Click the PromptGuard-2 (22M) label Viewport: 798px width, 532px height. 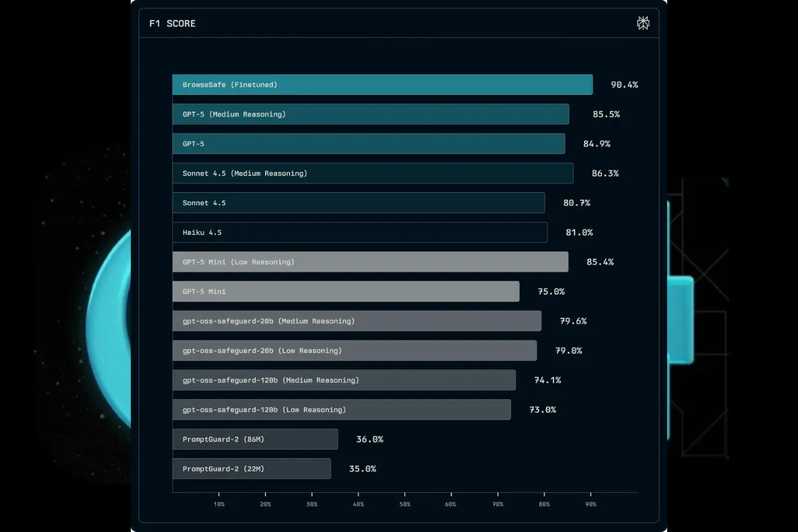coord(223,469)
